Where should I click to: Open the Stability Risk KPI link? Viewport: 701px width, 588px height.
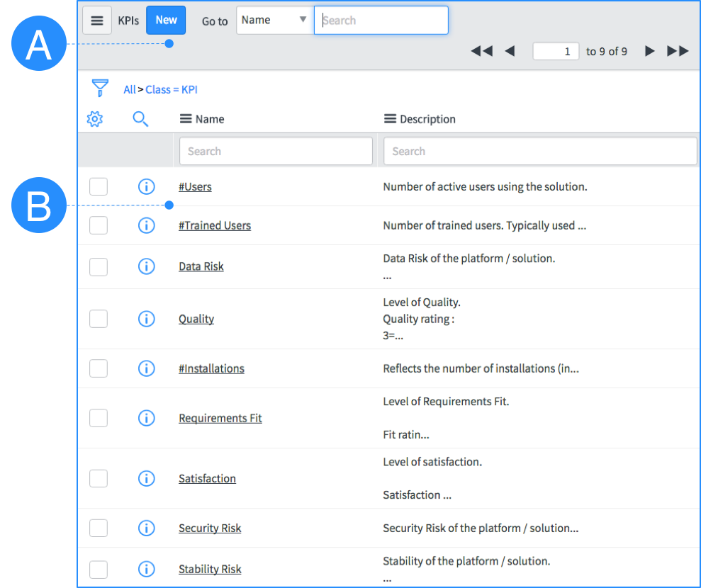coord(210,570)
